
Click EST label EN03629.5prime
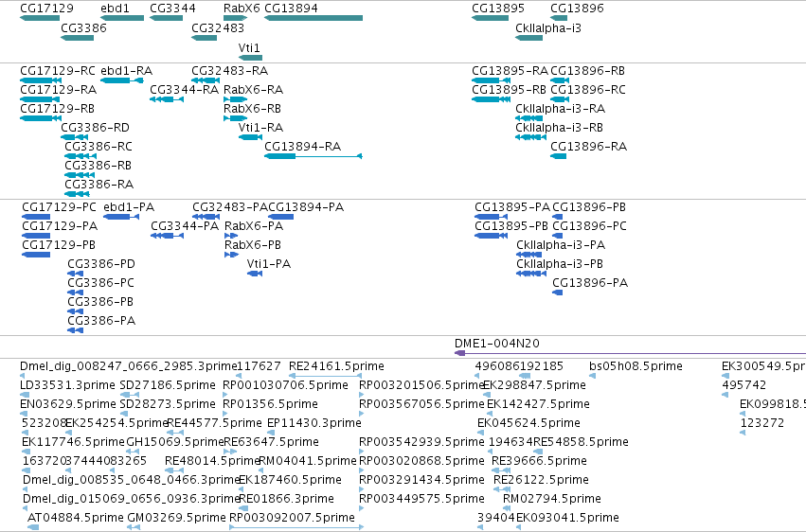68,403
